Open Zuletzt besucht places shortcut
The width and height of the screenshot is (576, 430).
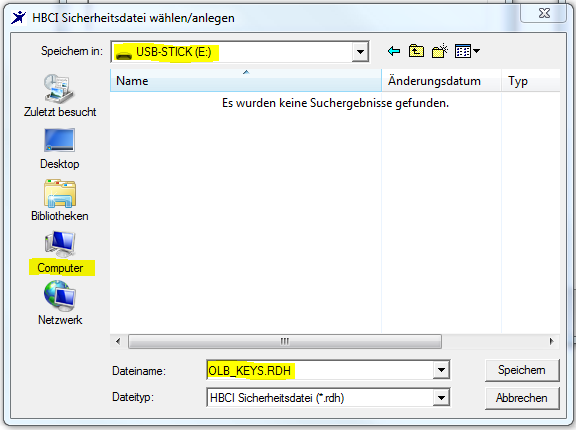[x=60, y=95]
